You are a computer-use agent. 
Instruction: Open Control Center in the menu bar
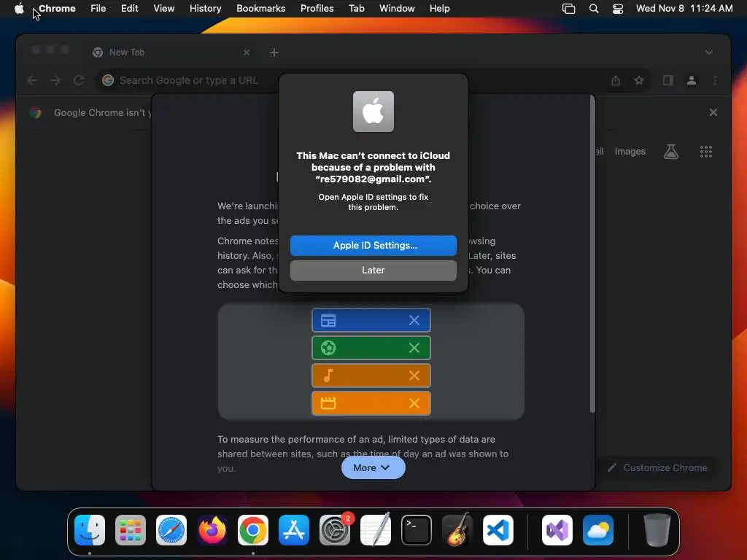617,8
